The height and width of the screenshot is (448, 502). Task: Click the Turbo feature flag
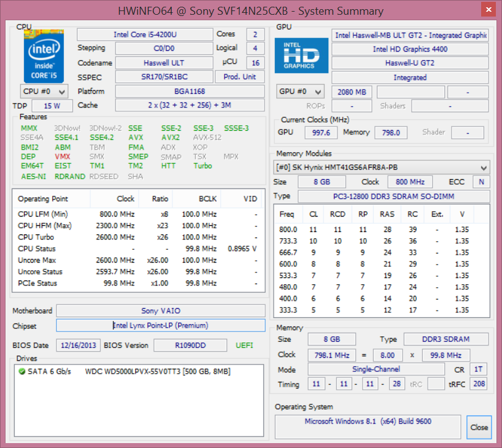pos(203,166)
